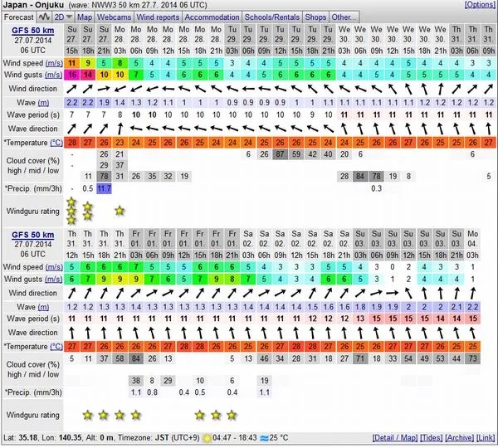
Task: Click the wind gusts 16 cell
Action: [x=71, y=75]
